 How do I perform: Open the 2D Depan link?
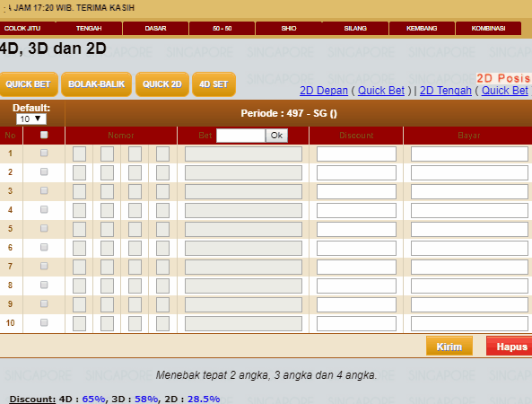324,91
